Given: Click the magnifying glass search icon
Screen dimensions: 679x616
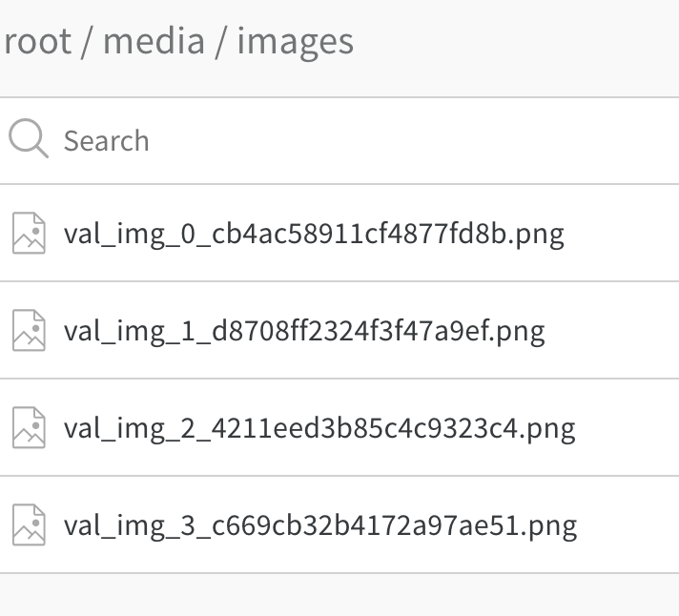Looking at the screenshot, I should coord(29,138).
